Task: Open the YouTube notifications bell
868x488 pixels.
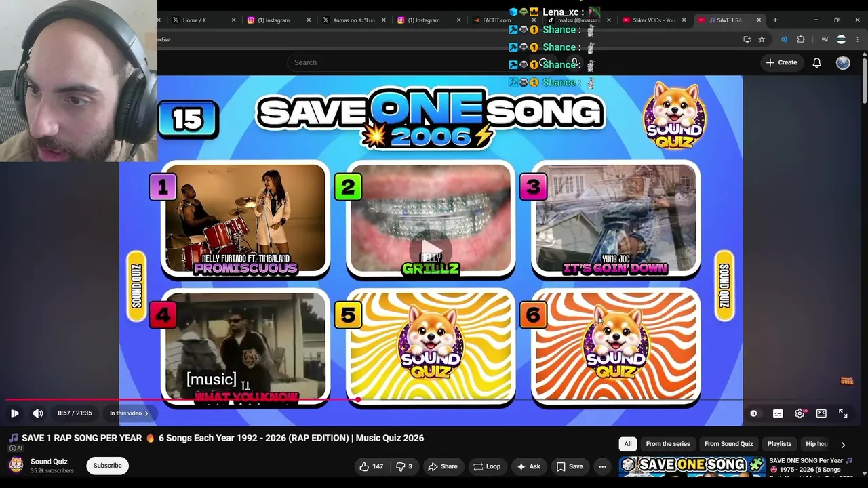Action: (x=817, y=62)
